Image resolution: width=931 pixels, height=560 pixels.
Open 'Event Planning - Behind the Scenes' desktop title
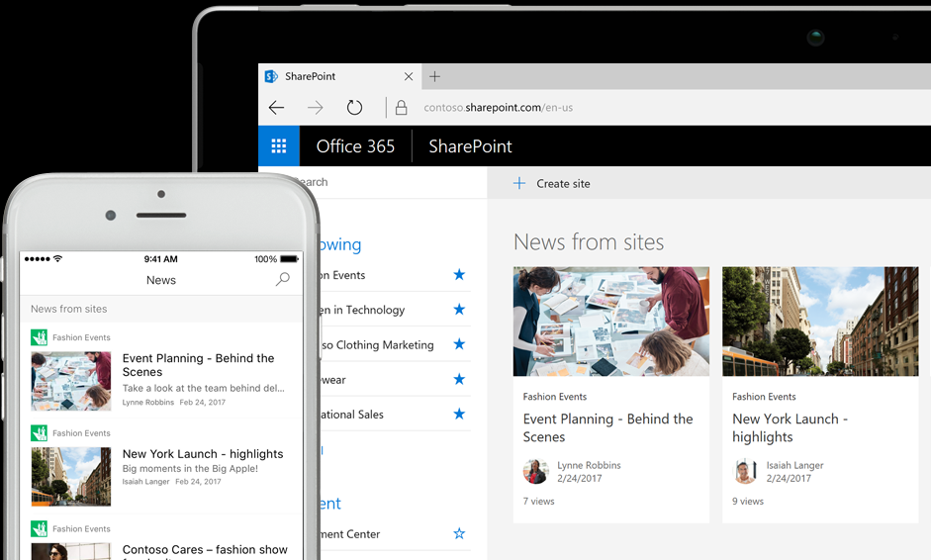point(608,427)
